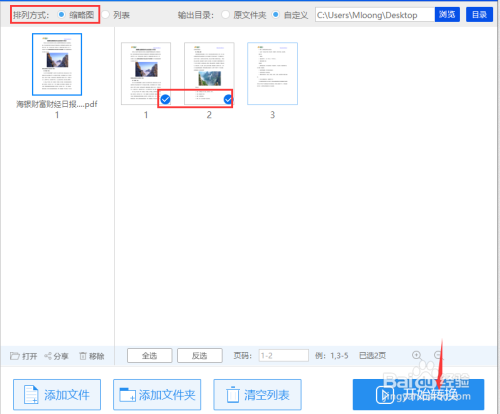Uncheck the blue checkmark on page 1

(x=165, y=99)
